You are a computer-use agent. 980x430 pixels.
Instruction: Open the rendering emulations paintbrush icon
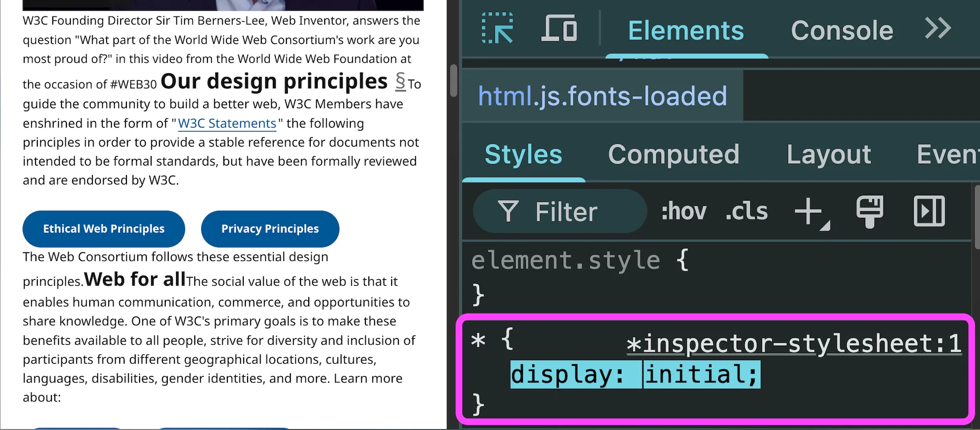869,212
